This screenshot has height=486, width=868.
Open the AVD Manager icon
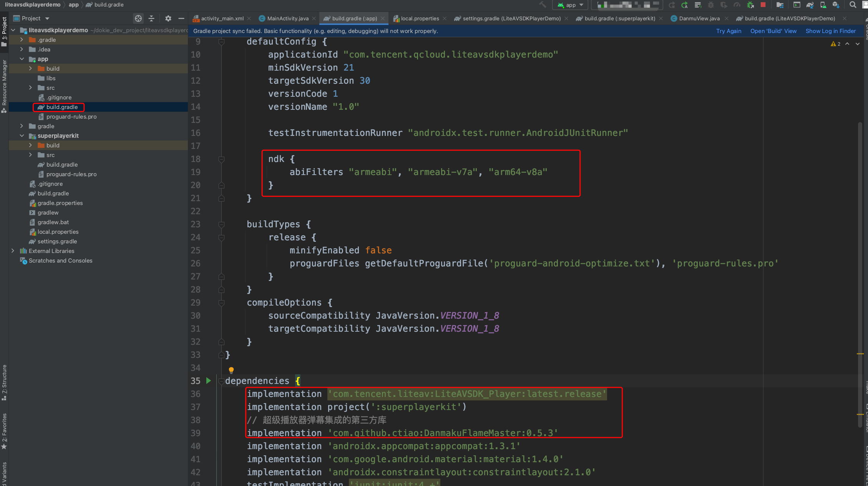coord(823,5)
